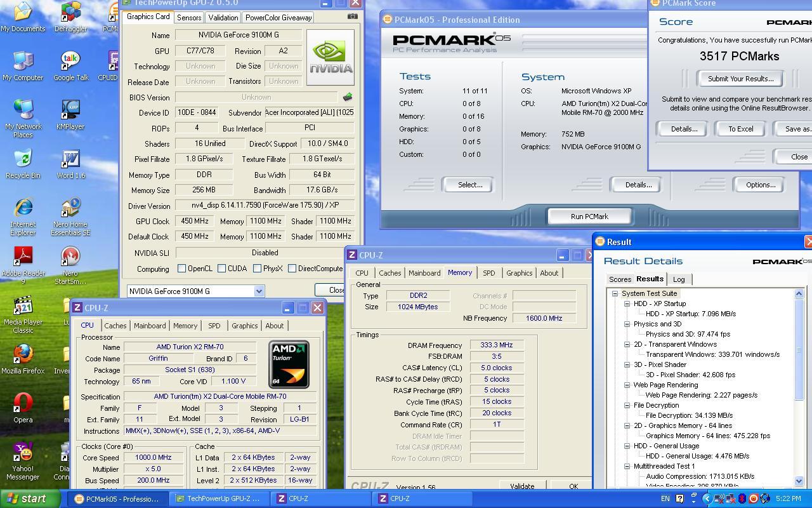Screen dimensions: 812x508
Task: Click Bluetooth tray icon
Action: [742, 498]
